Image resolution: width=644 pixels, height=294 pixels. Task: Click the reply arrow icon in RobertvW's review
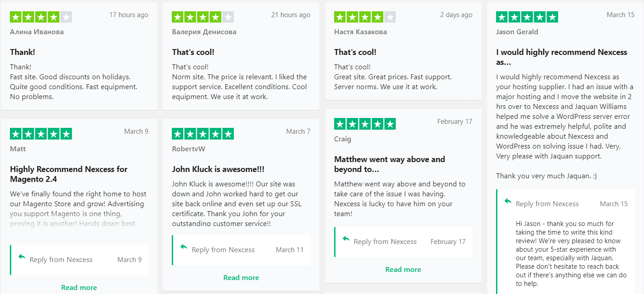tap(183, 247)
